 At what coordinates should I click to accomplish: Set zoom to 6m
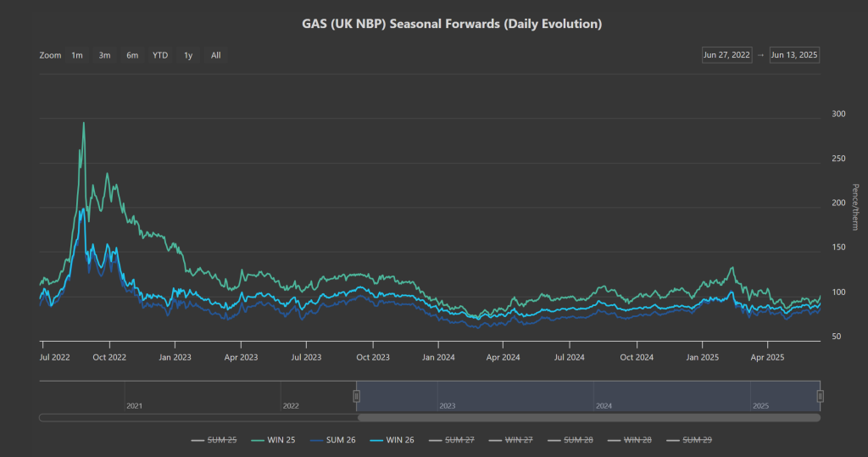coord(132,55)
